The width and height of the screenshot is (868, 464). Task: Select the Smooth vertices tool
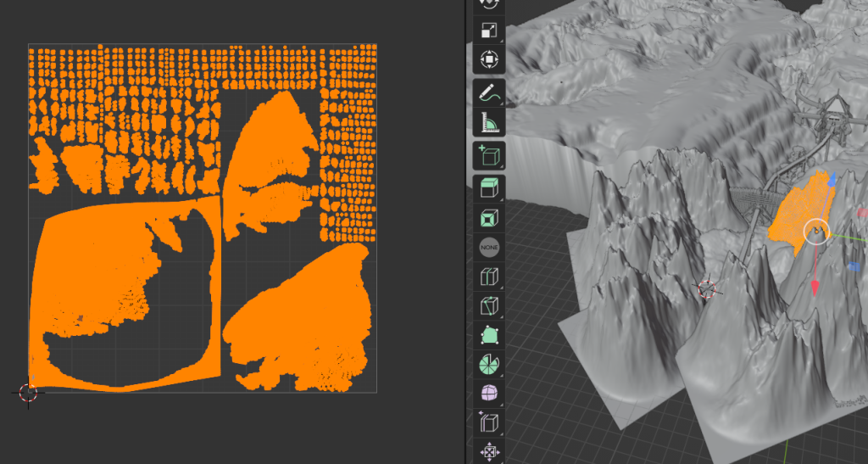click(489, 394)
